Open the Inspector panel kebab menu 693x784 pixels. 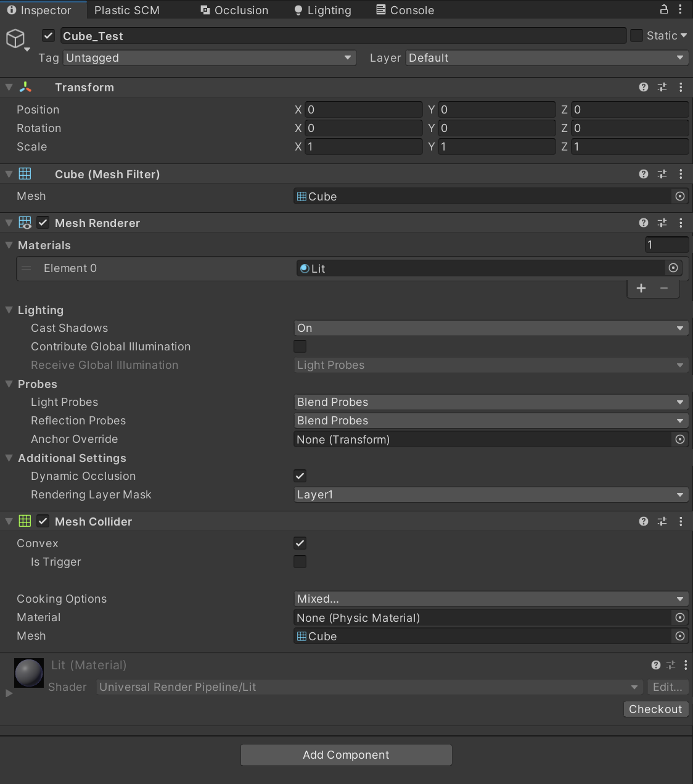coord(680,9)
